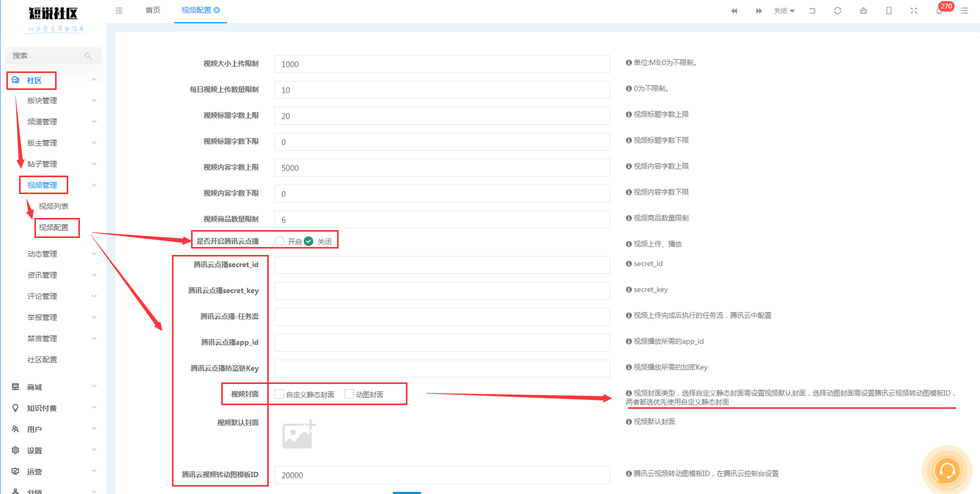Expand 禁言管理 using its chevron
980x494 pixels.
pyautogui.click(x=94, y=339)
